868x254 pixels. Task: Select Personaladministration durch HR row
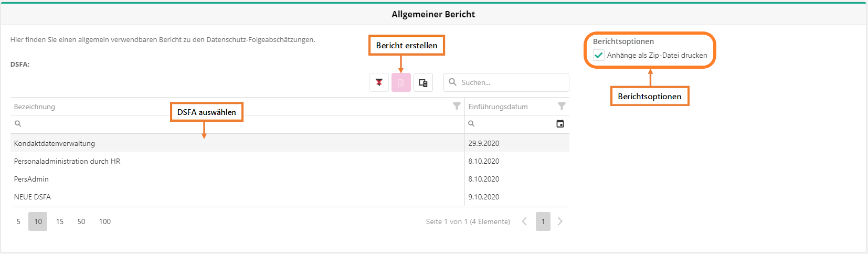pos(67,161)
